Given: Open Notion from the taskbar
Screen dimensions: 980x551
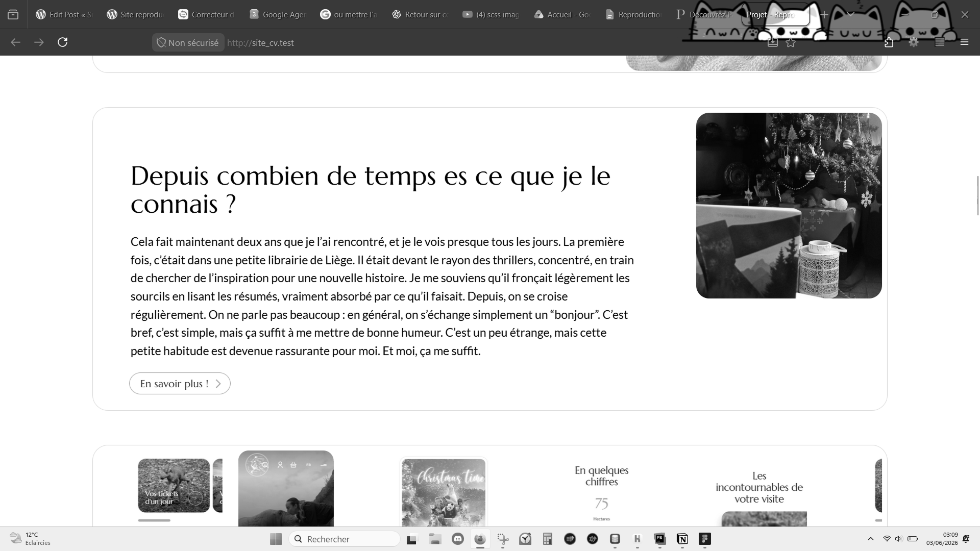Looking at the screenshot, I should (682, 539).
